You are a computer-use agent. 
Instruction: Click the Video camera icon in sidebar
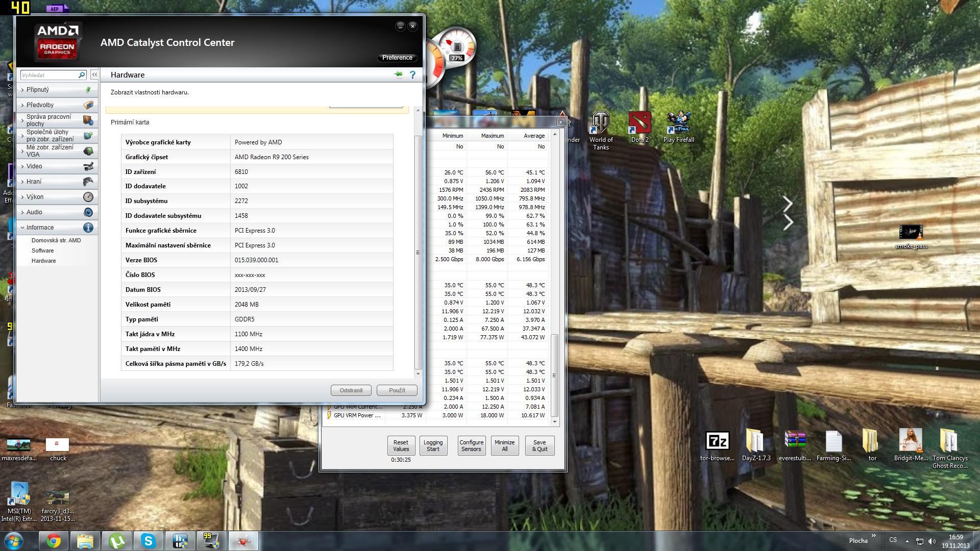point(88,166)
